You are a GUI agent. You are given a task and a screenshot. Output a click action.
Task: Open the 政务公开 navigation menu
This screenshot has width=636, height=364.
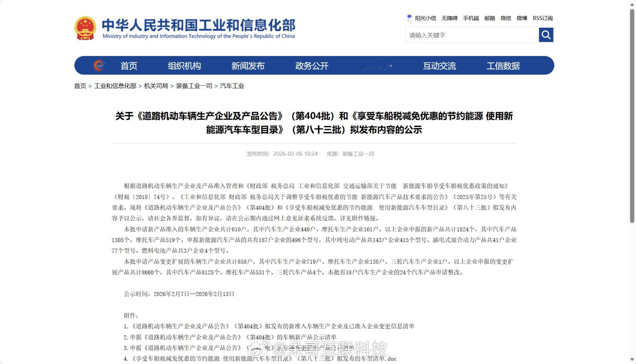point(312,66)
